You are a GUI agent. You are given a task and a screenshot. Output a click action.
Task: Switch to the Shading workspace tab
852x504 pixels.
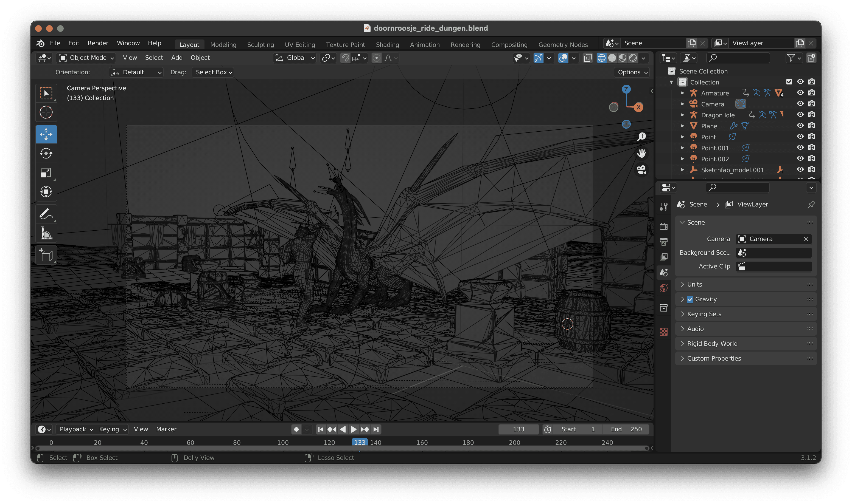pos(387,44)
